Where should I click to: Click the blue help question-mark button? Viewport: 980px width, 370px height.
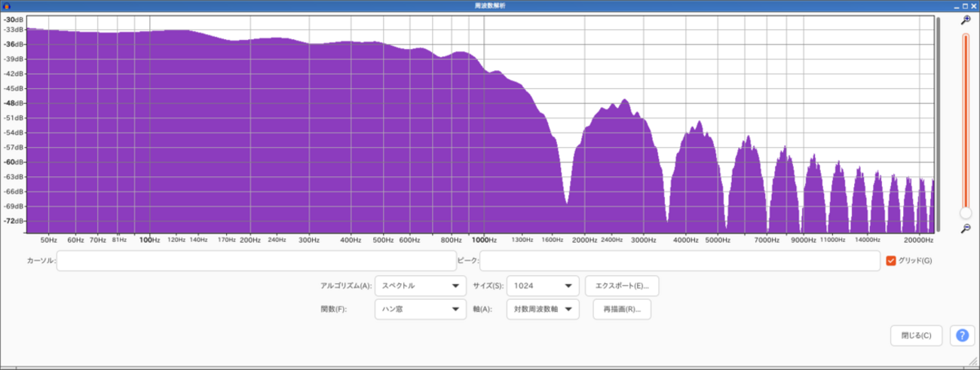(x=962, y=335)
